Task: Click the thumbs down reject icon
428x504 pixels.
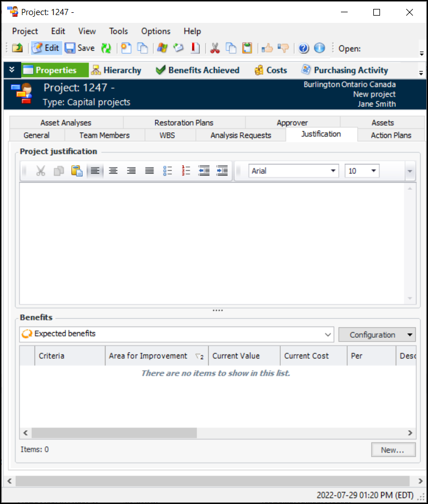Action: [283, 48]
